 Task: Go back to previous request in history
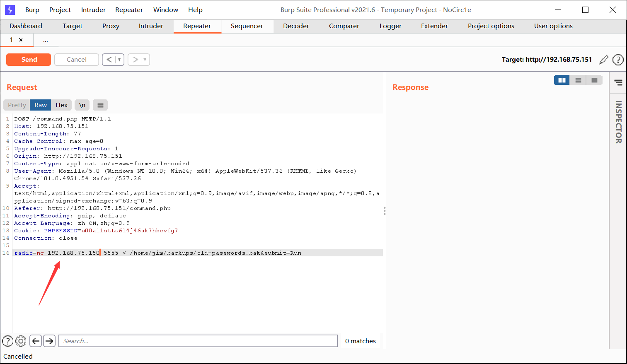point(109,60)
